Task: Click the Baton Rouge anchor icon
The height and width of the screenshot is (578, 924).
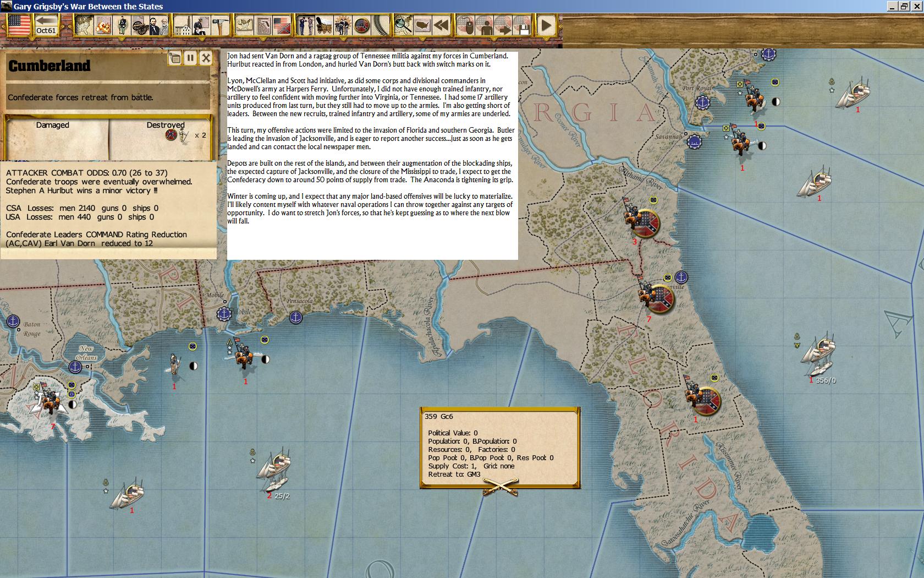Action: click(x=13, y=321)
